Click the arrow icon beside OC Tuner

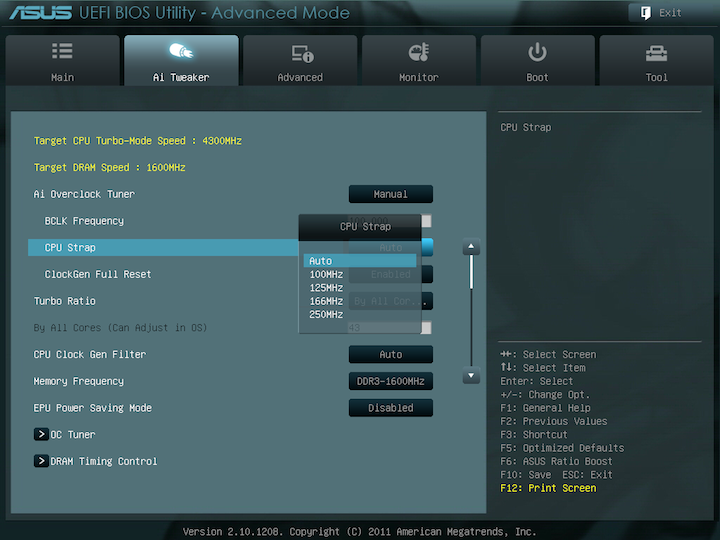click(41, 434)
